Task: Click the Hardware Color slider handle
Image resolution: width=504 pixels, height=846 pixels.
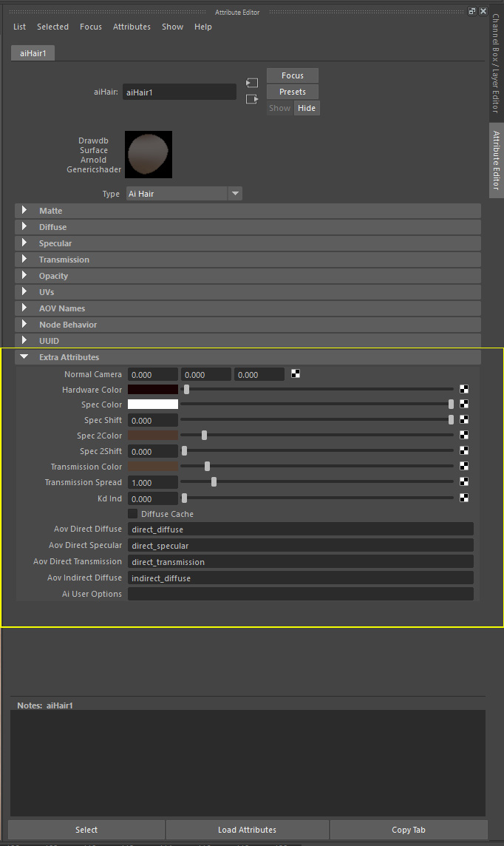Action: point(186,389)
